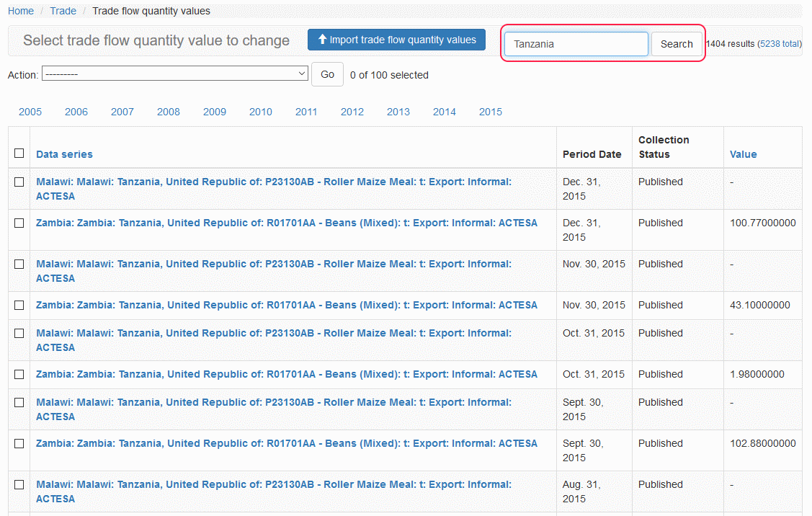Click the Import trade flow quantity values button

(x=396, y=40)
